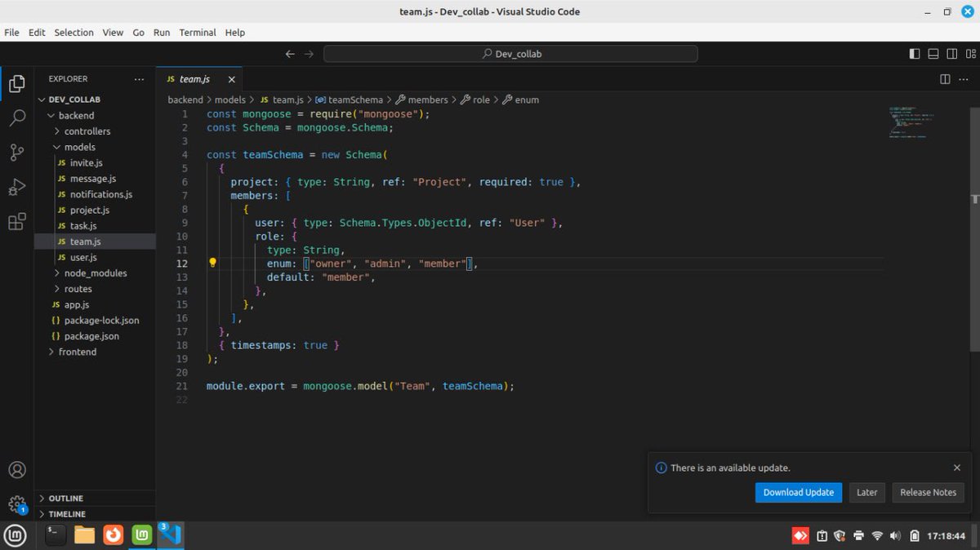Open the Edit menu

(x=37, y=33)
